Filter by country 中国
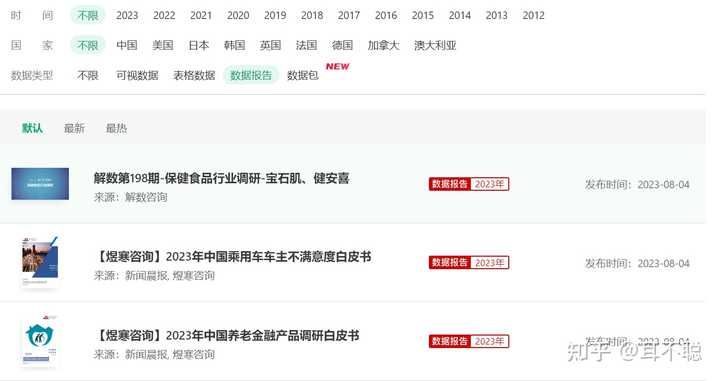 click(x=127, y=45)
